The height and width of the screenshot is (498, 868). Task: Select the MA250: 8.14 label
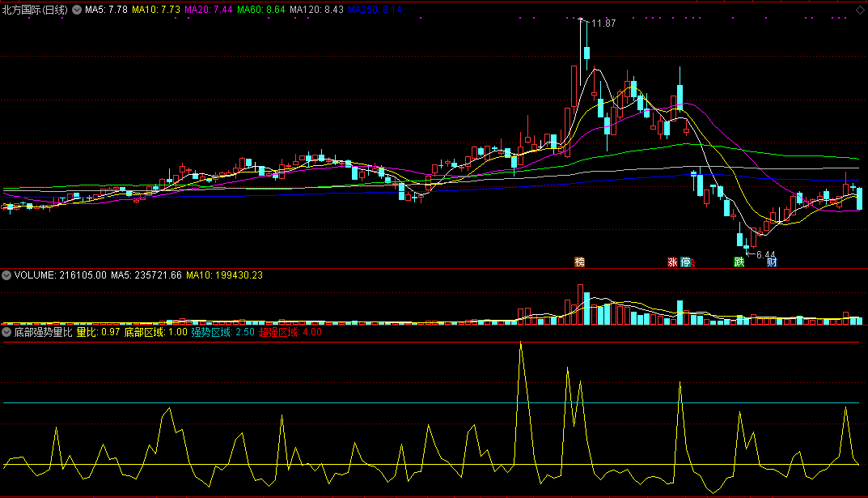point(375,10)
